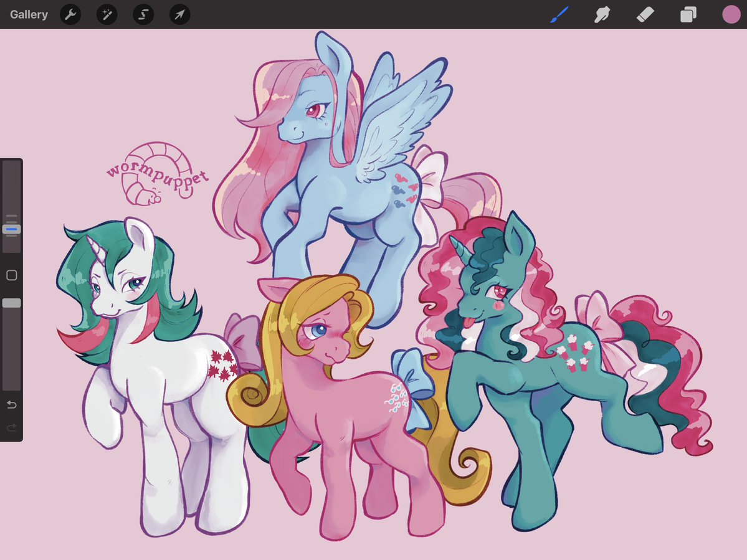Redo the last undone action

(11, 427)
